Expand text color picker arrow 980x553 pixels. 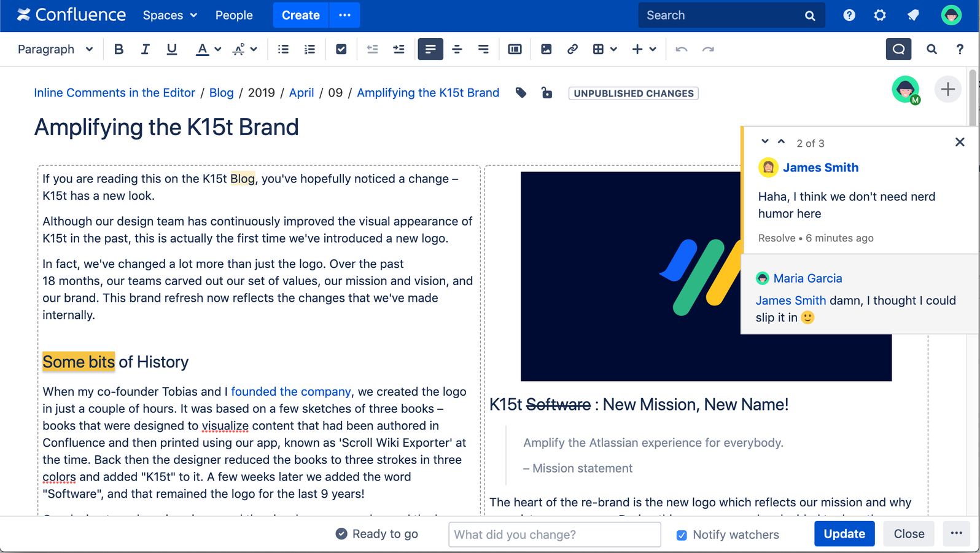(217, 49)
